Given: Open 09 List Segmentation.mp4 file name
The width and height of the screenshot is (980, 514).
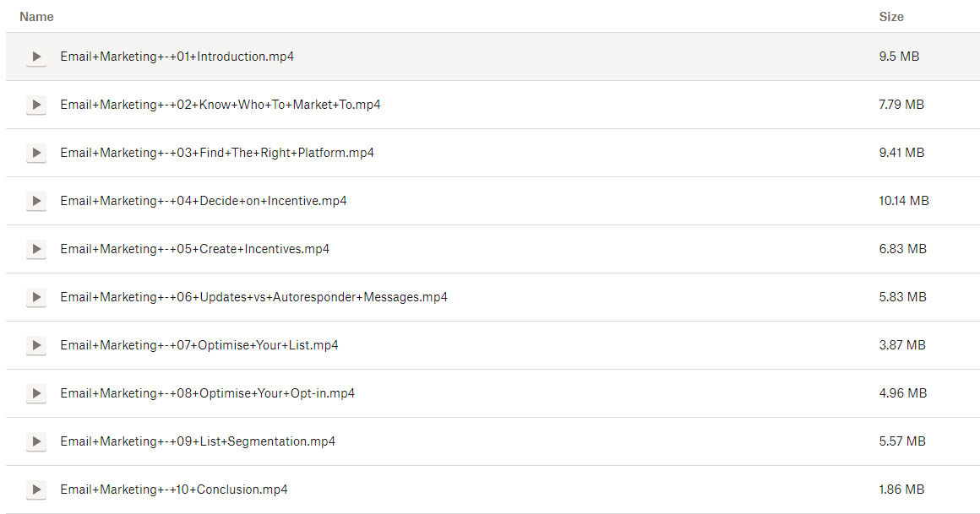Looking at the screenshot, I should click(x=198, y=441).
